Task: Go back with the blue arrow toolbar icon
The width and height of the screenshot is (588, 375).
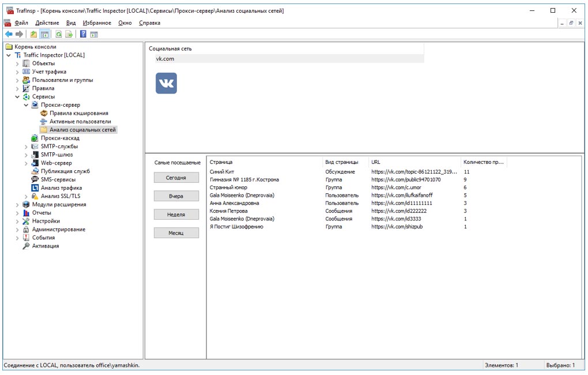Action: point(8,34)
